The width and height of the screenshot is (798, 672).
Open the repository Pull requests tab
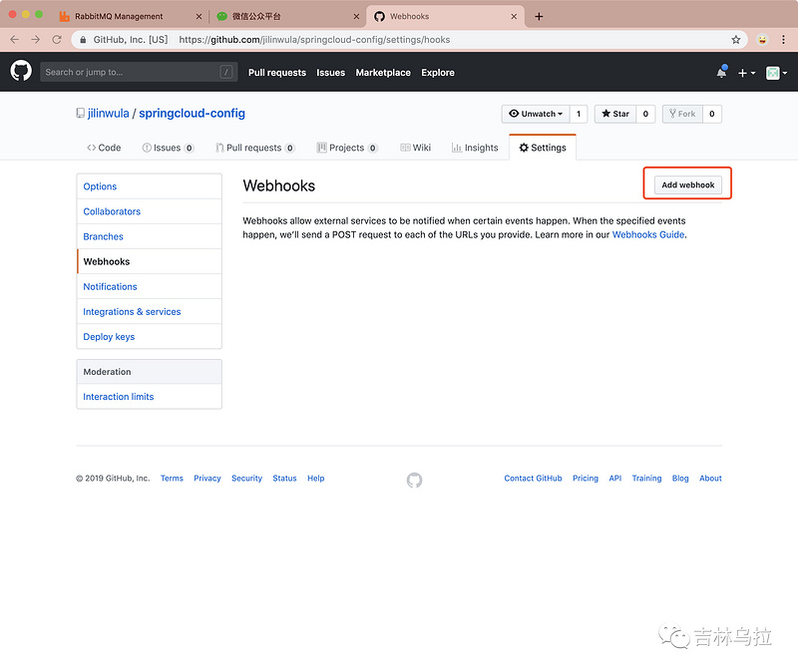[x=255, y=148]
